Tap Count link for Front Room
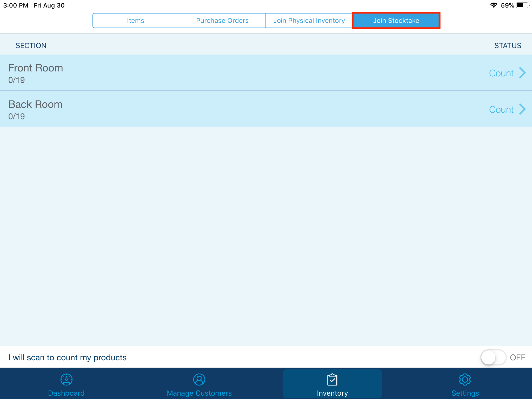532x399 pixels. click(x=501, y=73)
